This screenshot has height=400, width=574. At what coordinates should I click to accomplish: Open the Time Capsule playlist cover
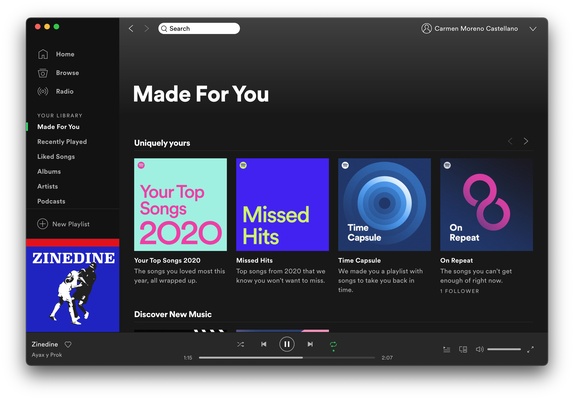click(384, 205)
